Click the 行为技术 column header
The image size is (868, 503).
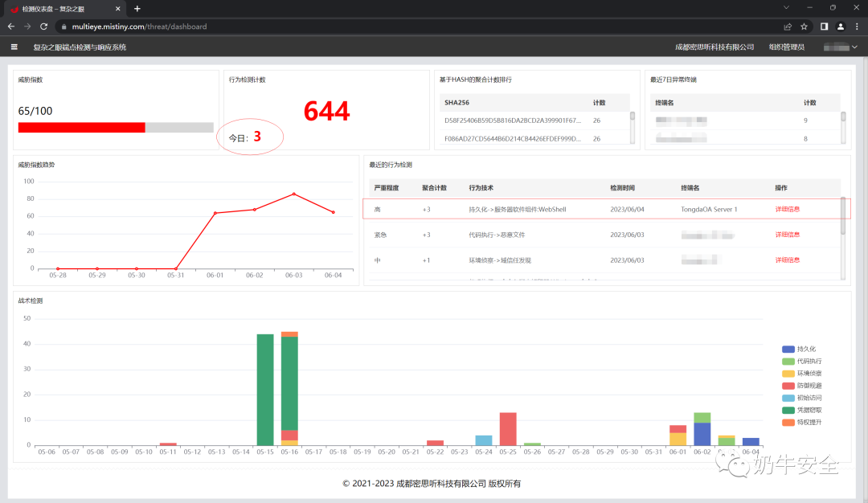pyautogui.click(x=481, y=187)
